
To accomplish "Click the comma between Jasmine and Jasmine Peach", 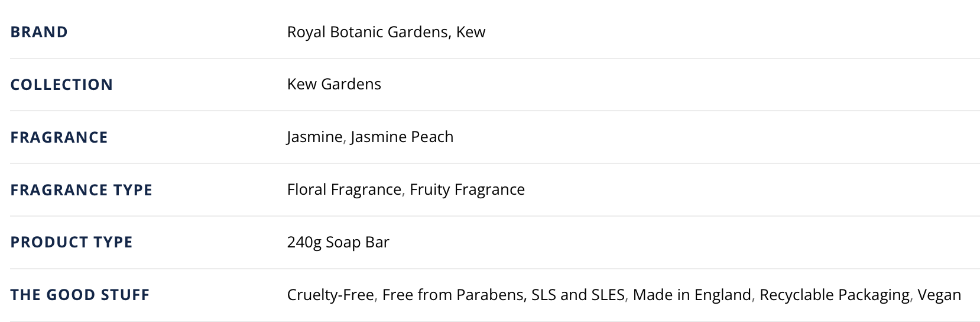I will [x=345, y=141].
